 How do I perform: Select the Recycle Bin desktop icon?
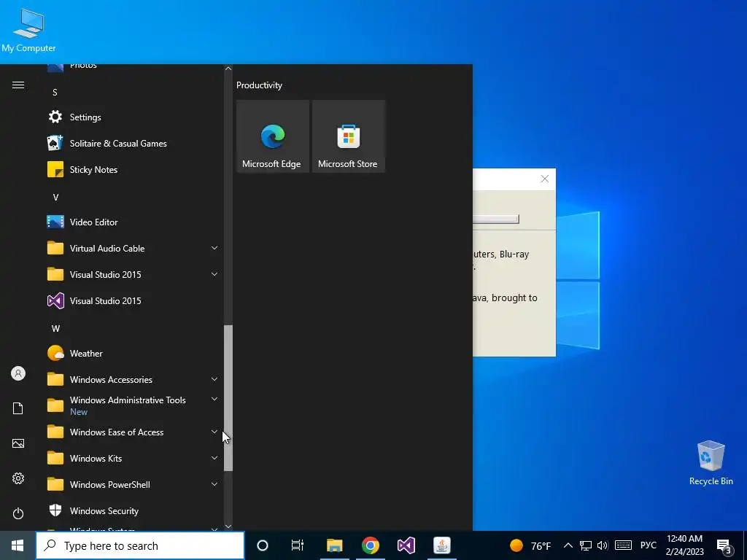pyautogui.click(x=711, y=463)
